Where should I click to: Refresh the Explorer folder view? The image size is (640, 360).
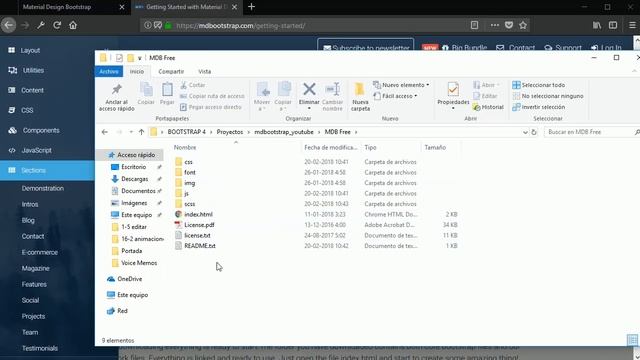pos(533,132)
